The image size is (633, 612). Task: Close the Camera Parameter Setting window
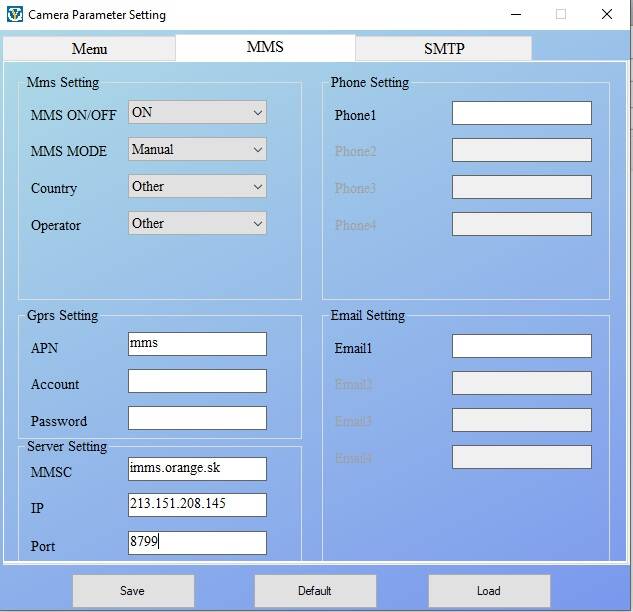(607, 15)
